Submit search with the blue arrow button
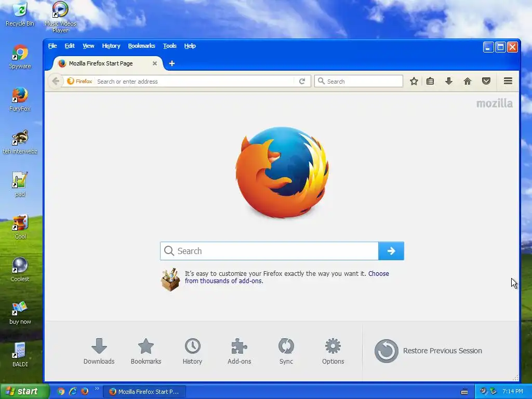This screenshot has height=399, width=532. [391, 251]
